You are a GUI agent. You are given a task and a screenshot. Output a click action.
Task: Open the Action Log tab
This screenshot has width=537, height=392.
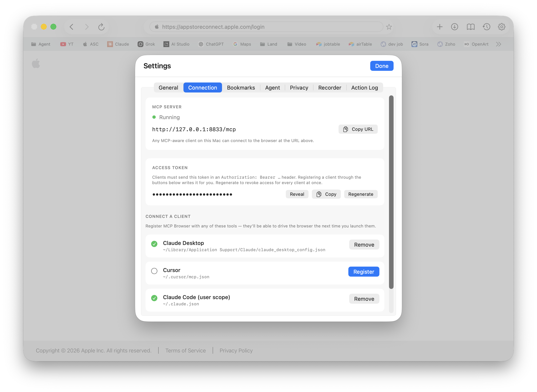(x=365, y=88)
